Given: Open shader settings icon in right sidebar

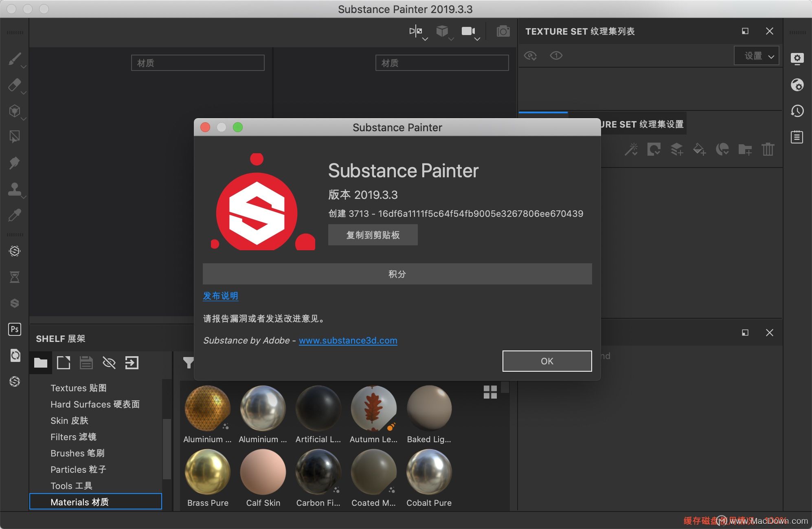Looking at the screenshot, I should 797,85.
